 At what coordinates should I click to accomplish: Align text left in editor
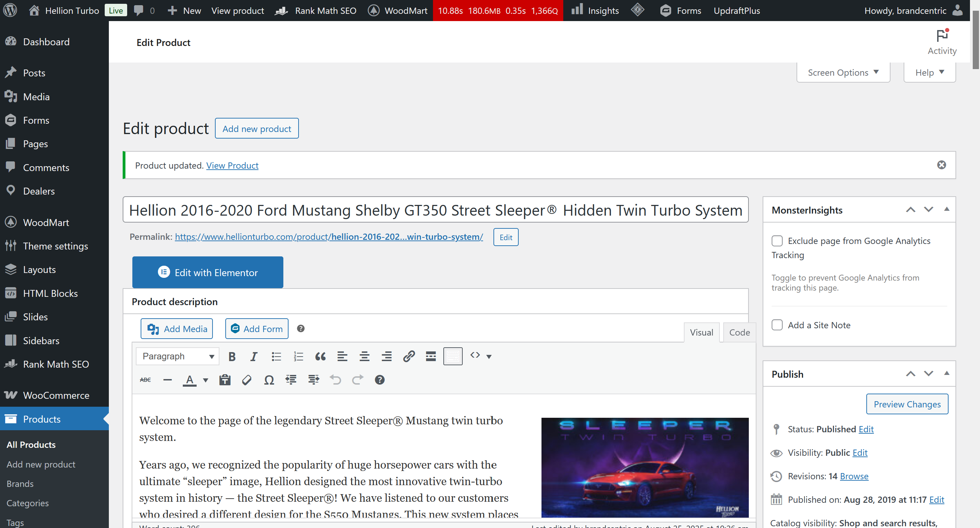pyautogui.click(x=342, y=357)
